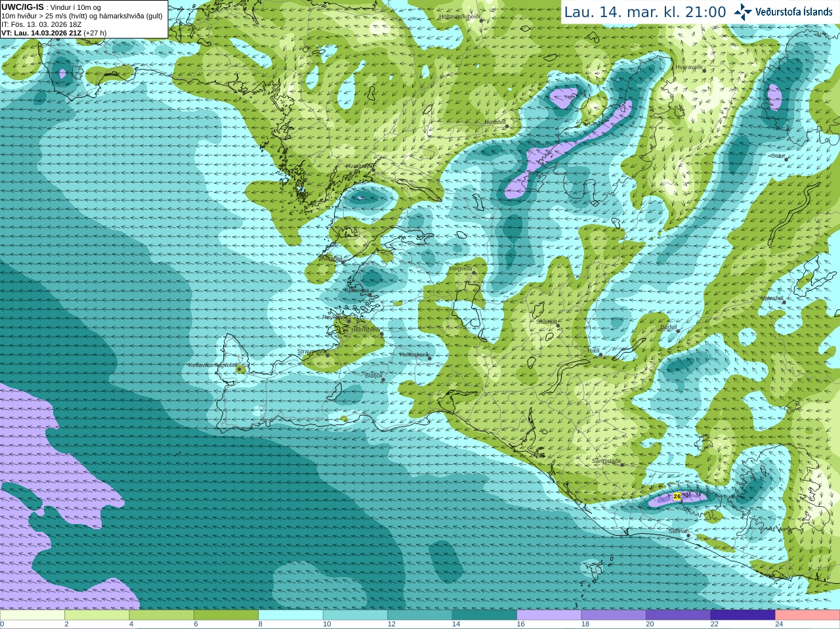Click the Skálholt station label
This screenshot has height=629, width=840.
pos(547,322)
